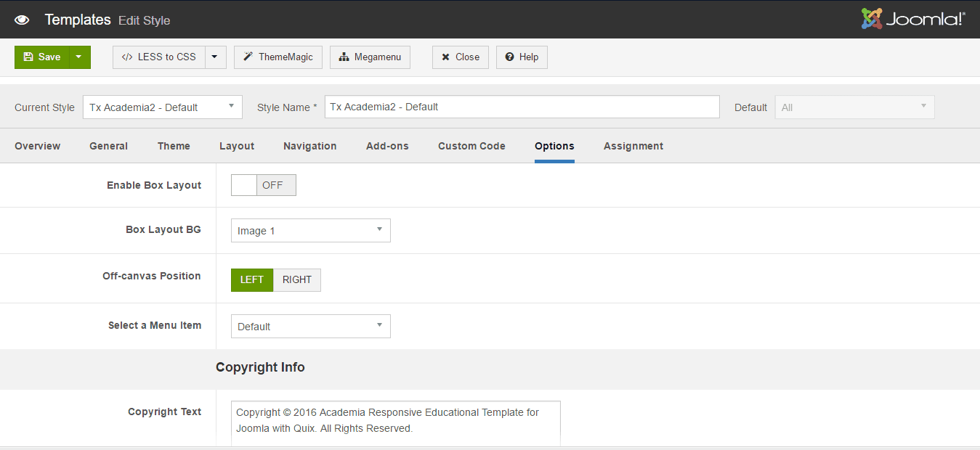Open Box Layout BG dropdown
Screen dimensions: 980x450
point(310,231)
